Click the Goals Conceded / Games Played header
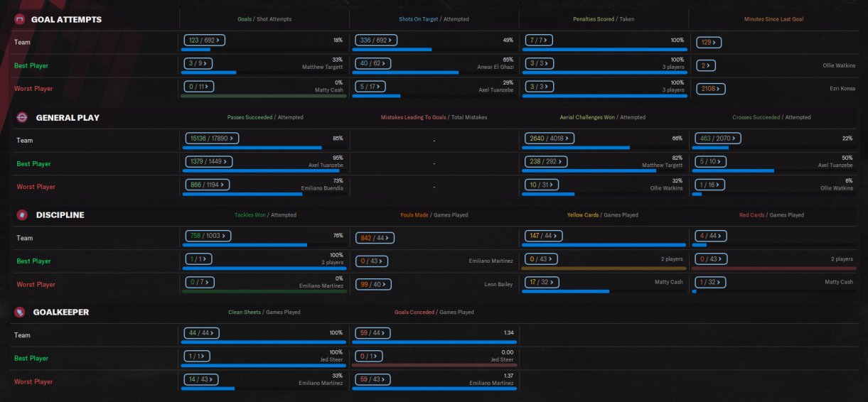 [x=434, y=312]
